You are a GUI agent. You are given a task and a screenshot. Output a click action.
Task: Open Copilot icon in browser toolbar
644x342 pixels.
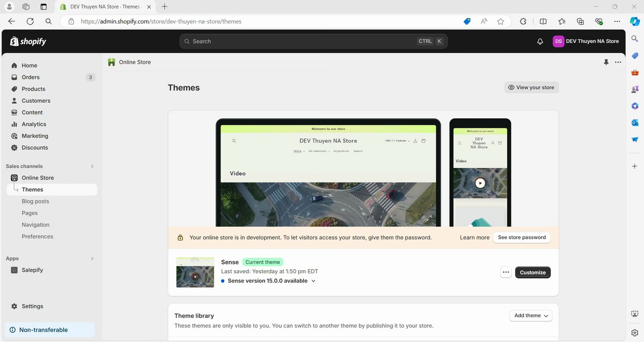(635, 21)
